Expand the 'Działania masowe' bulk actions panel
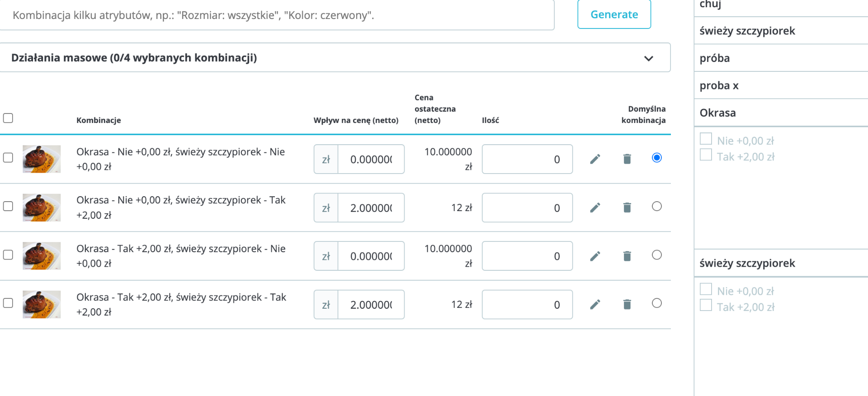This screenshot has width=868, height=396. (648, 58)
